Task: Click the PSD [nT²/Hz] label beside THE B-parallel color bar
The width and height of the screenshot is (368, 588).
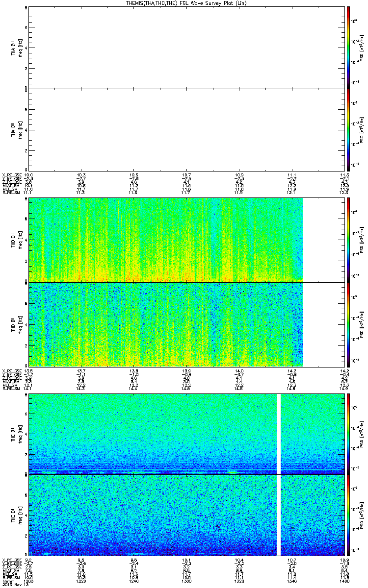Action: point(362,515)
